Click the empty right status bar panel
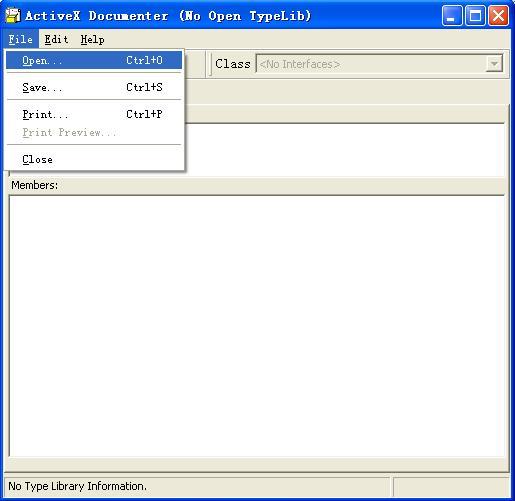This screenshot has height=501, width=515. pos(451,487)
